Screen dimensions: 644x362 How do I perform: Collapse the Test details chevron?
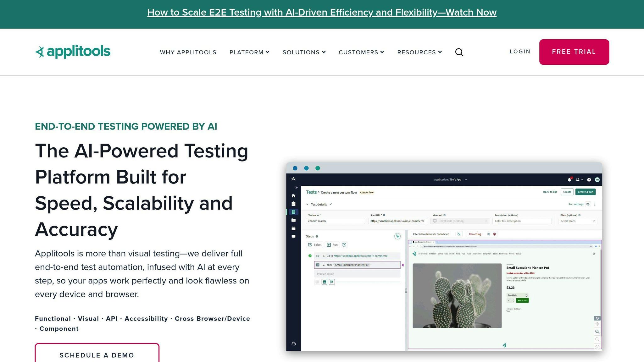[307, 204]
